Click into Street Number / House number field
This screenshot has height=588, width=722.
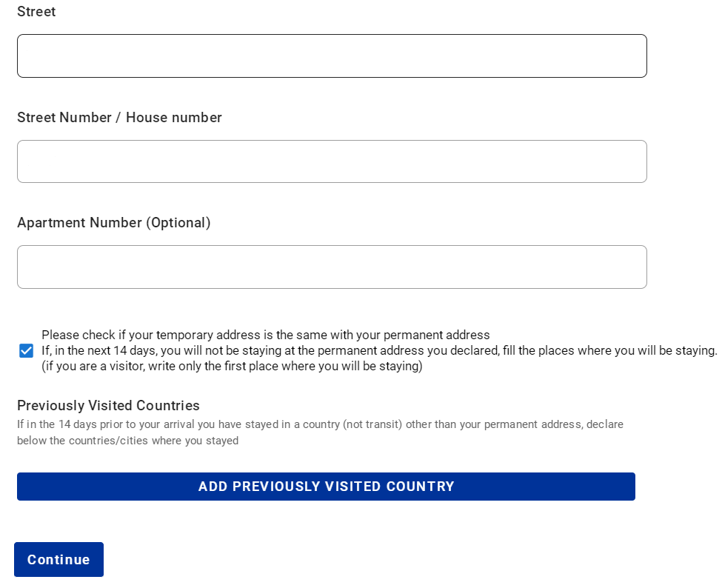click(332, 161)
